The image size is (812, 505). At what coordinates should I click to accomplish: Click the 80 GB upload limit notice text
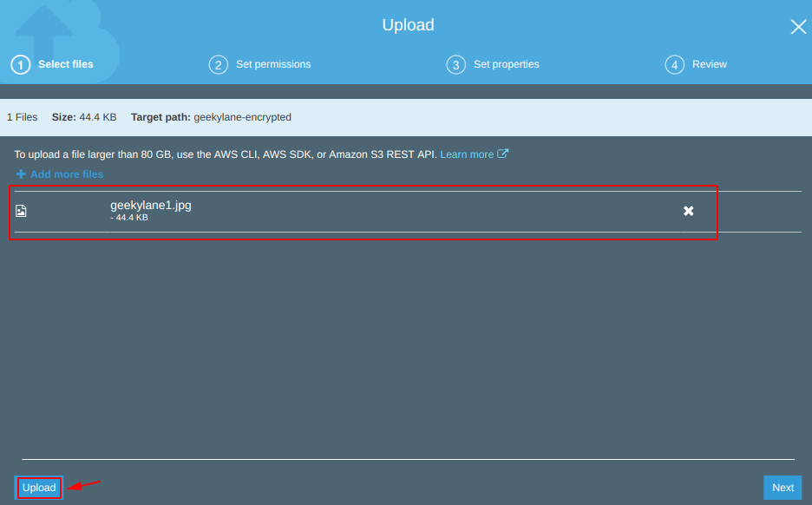(x=226, y=154)
